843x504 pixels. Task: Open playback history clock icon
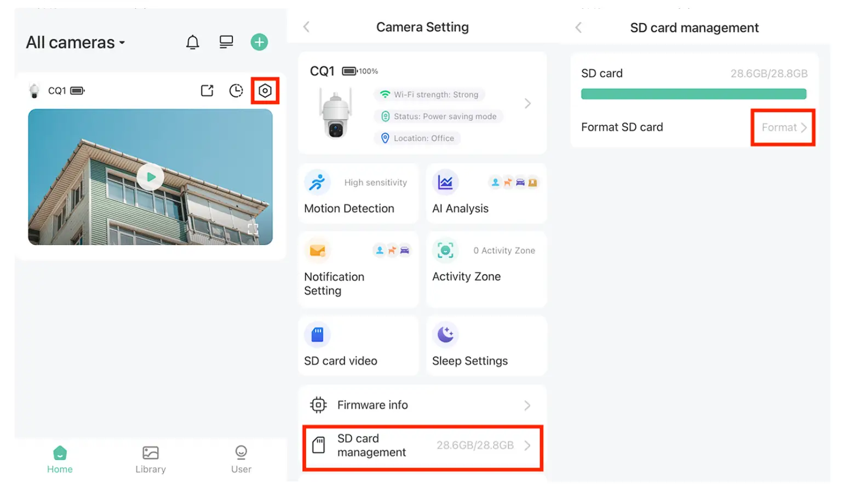236,91
